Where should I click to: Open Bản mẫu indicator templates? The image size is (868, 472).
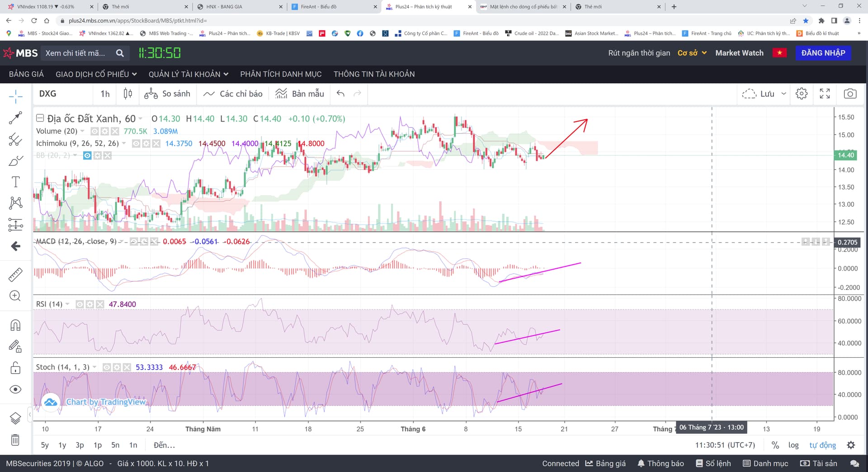point(300,93)
